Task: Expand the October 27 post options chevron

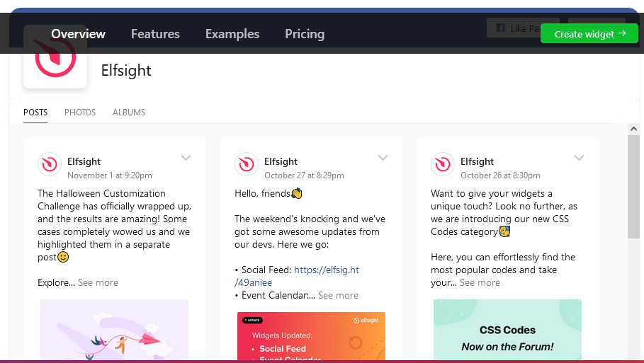Action: pyautogui.click(x=383, y=158)
